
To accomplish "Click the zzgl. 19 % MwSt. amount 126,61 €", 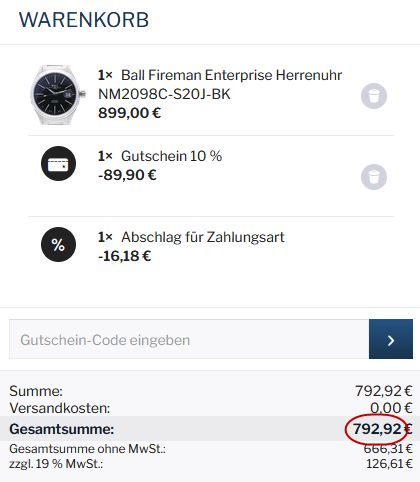I will [389, 464].
